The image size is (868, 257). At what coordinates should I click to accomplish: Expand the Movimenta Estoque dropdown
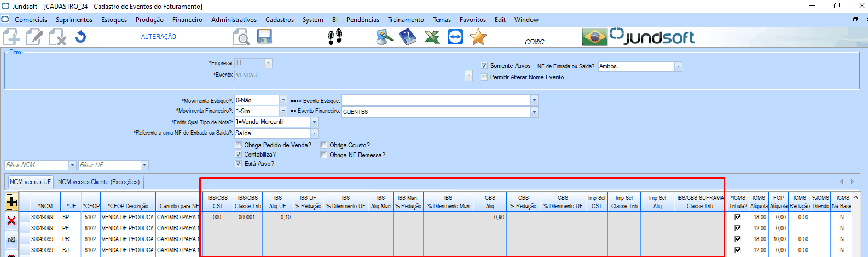click(x=283, y=100)
